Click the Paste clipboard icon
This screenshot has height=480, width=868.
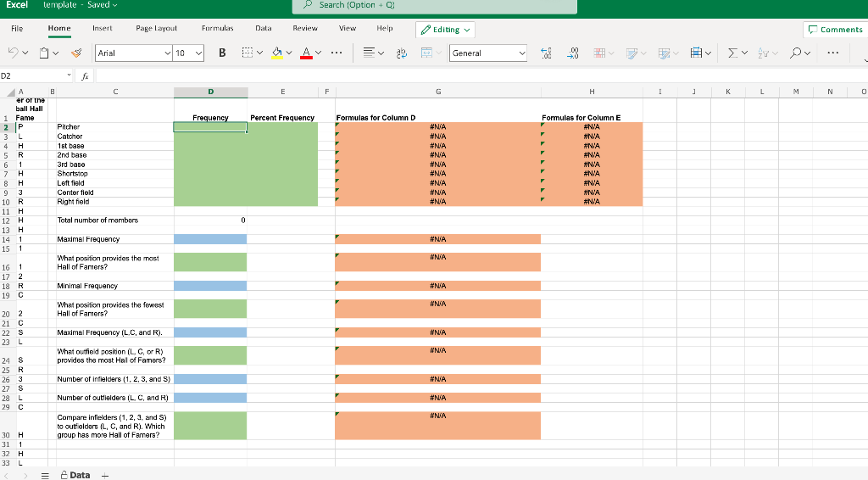44,53
